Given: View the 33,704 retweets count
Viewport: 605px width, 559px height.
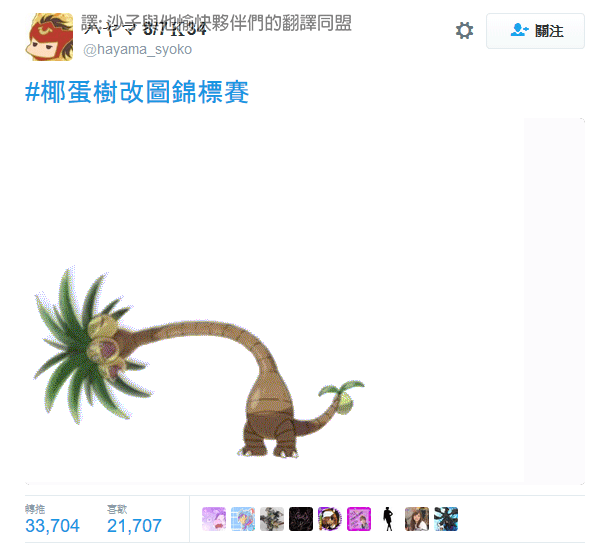Looking at the screenshot, I should coord(52,526).
